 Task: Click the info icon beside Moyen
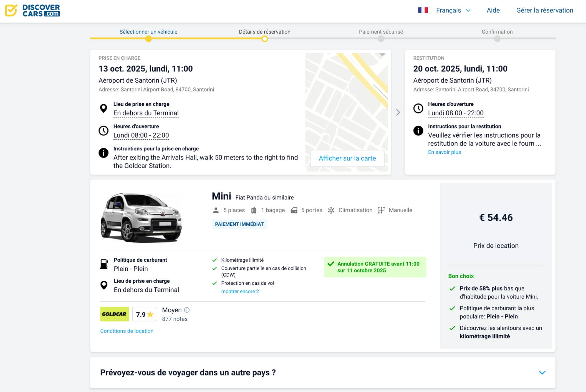point(187,310)
